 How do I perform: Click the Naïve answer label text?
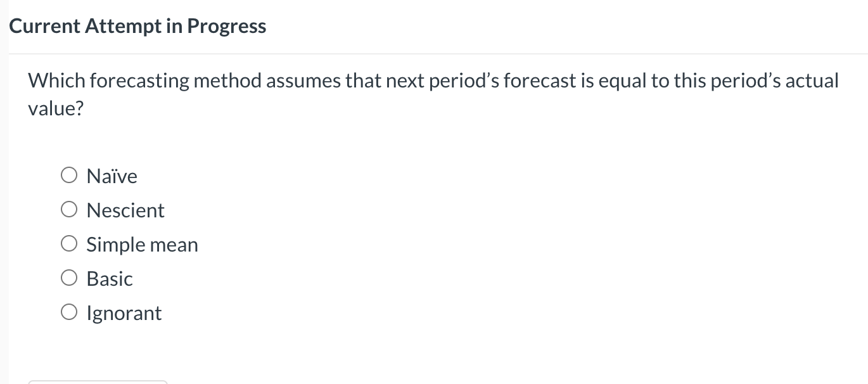tap(112, 176)
